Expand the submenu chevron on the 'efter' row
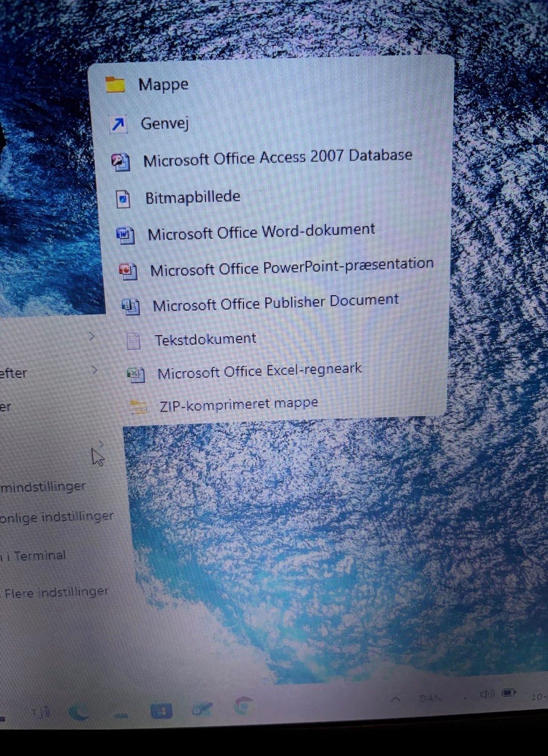Image resolution: width=548 pixels, height=756 pixels. 94,371
